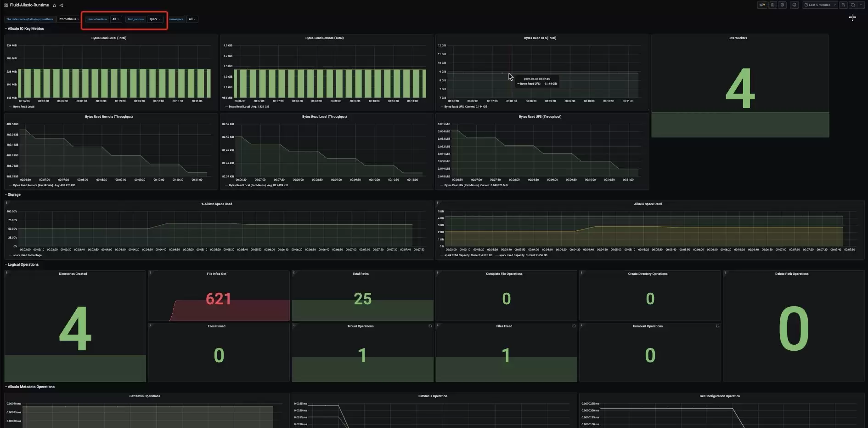The image size is (868, 428).
Task: Refresh the dashboard
Action: click(x=853, y=5)
